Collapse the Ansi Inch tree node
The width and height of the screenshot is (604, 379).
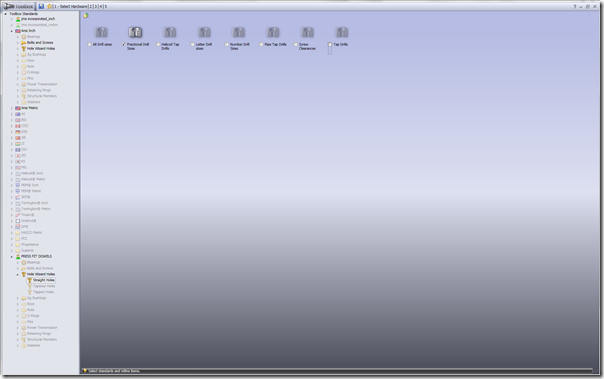(12, 31)
